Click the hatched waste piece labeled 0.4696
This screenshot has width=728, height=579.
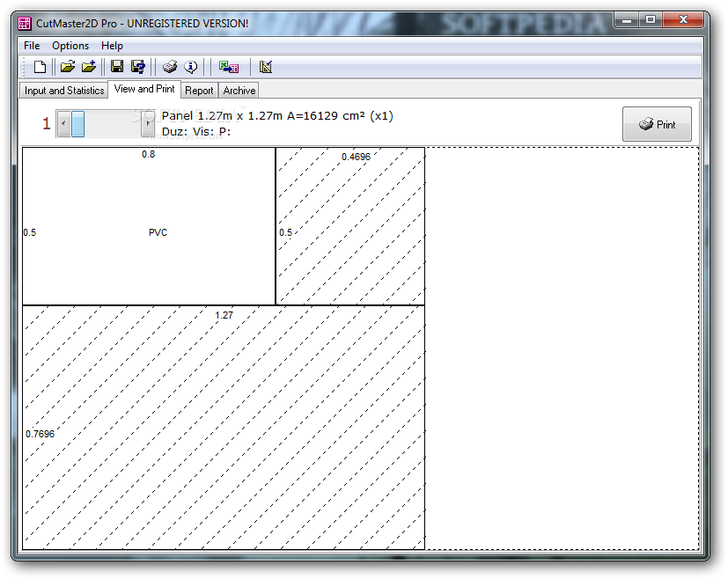(350, 226)
